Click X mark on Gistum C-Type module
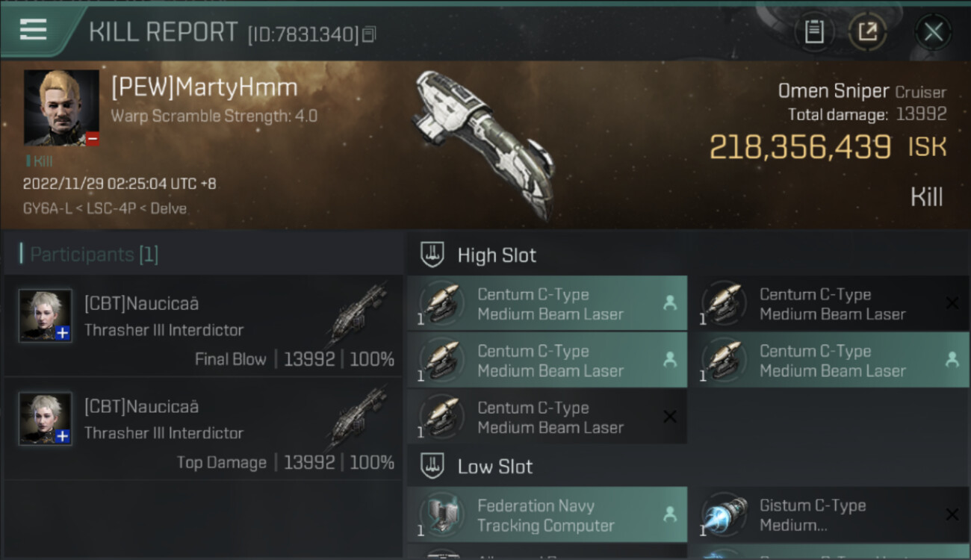971x560 pixels. pyautogui.click(x=952, y=514)
